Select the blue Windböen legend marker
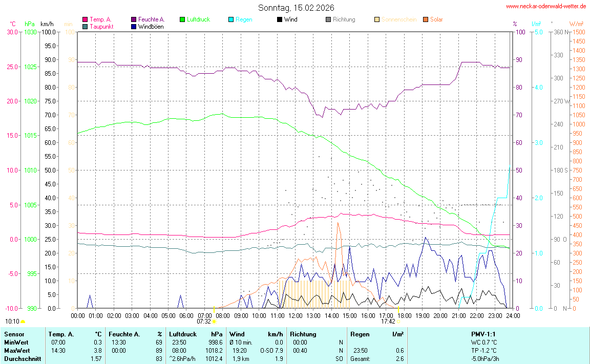The image size is (590, 364). point(134,26)
